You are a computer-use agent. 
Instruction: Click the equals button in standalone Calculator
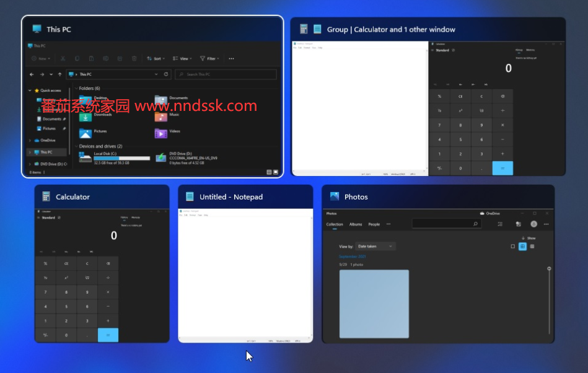(108, 335)
